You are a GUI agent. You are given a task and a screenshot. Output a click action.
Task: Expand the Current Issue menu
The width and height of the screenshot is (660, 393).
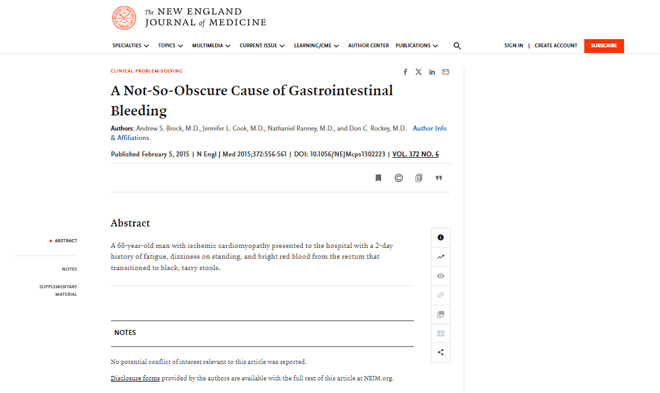pyautogui.click(x=262, y=45)
